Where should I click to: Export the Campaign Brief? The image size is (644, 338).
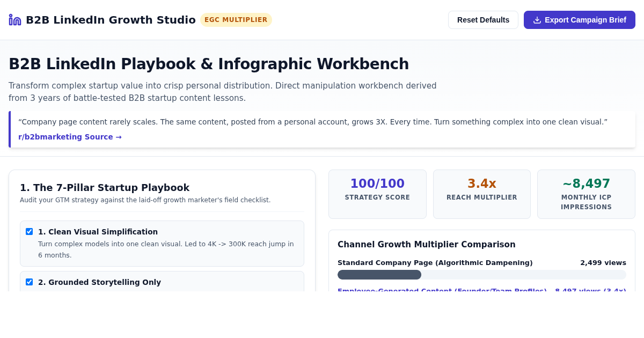tap(580, 20)
